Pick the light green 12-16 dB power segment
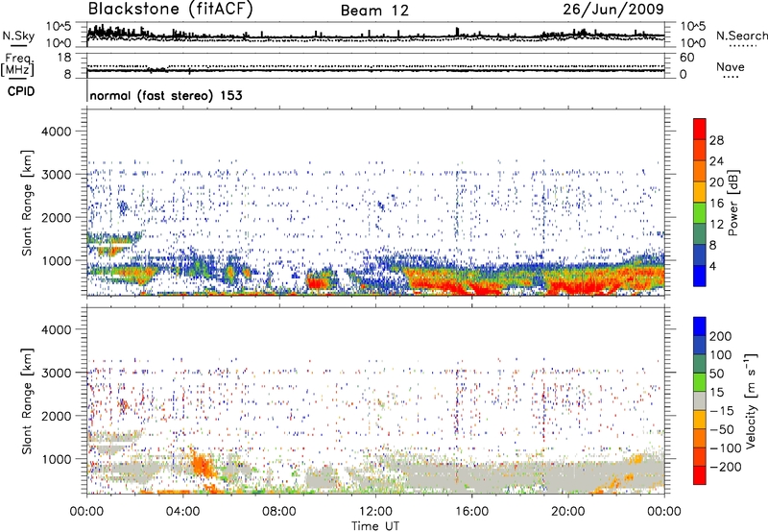This screenshot has height=532, width=768. click(700, 213)
